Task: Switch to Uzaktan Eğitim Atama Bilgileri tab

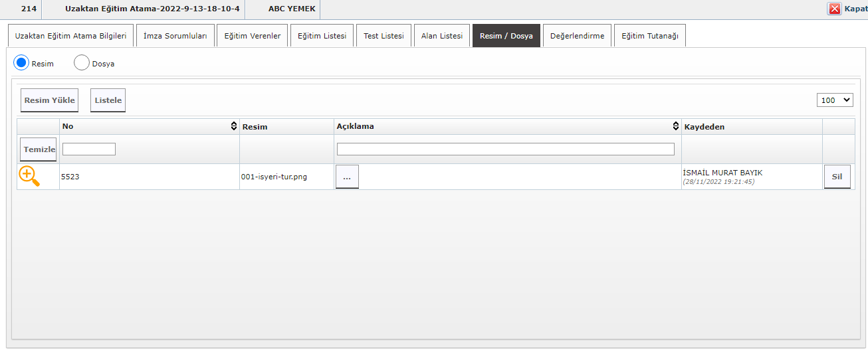Action: (x=70, y=36)
